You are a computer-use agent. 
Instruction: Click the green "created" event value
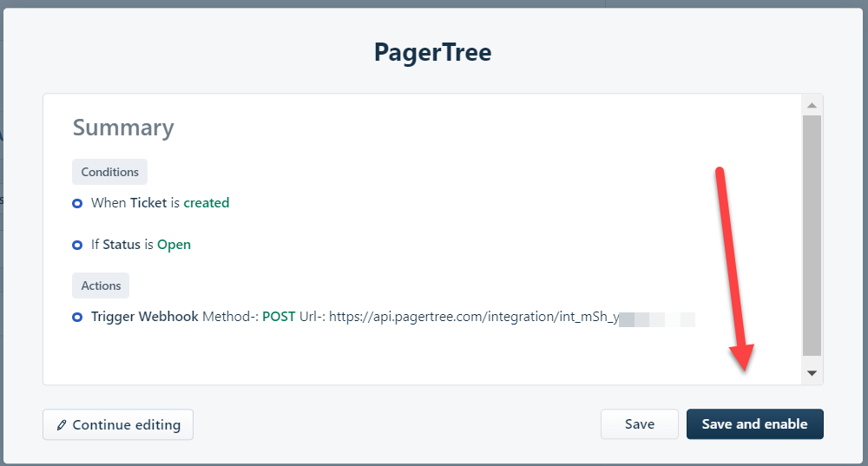(x=207, y=203)
